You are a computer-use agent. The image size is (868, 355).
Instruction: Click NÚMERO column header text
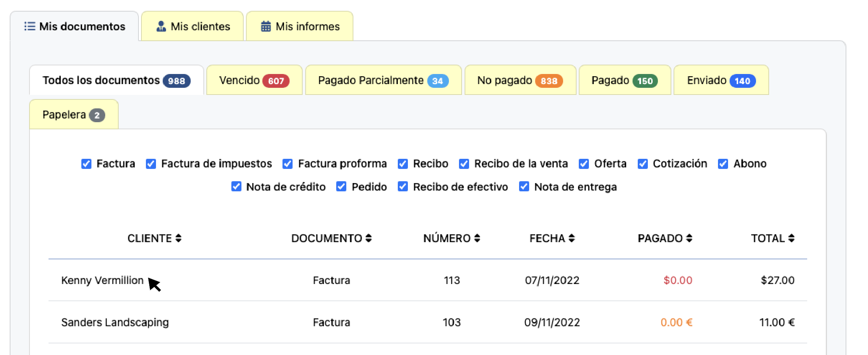[x=447, y=238]
